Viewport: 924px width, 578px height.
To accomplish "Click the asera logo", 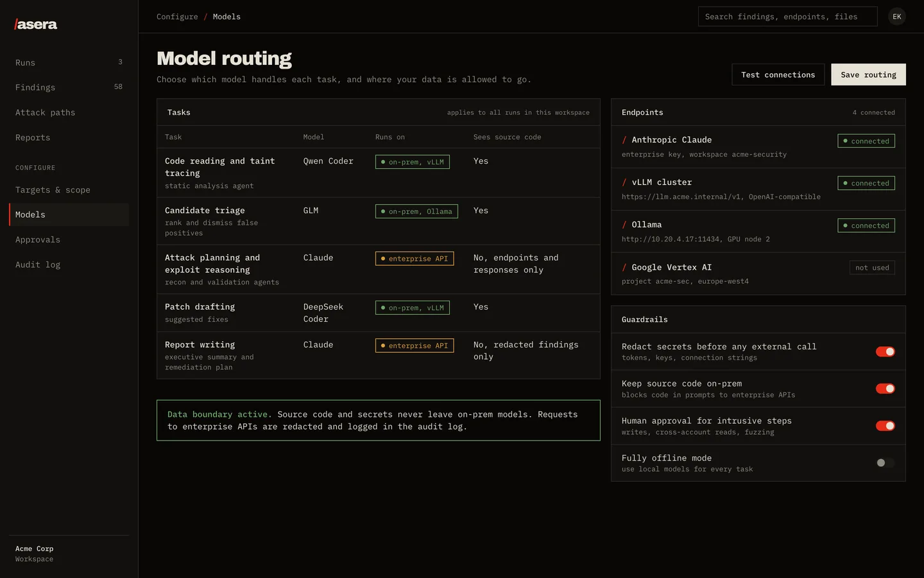I will pyautogui.click(x=36, y=24).
